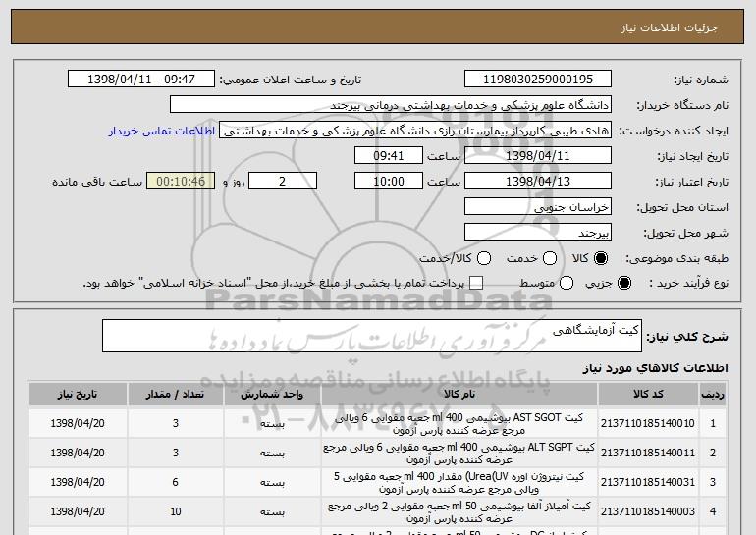Select the کالا/خدمت radio button
Image resolution: width=756 pixels, height=535 pixels.
click(x=484, y=259)
